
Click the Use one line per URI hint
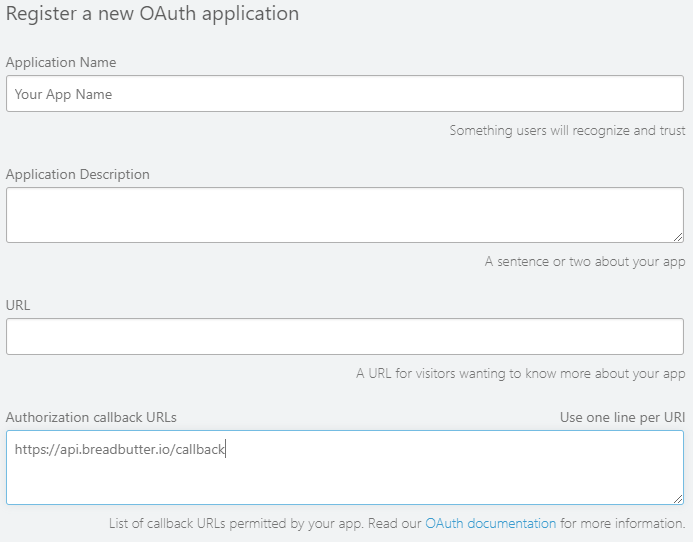(622, 417)
